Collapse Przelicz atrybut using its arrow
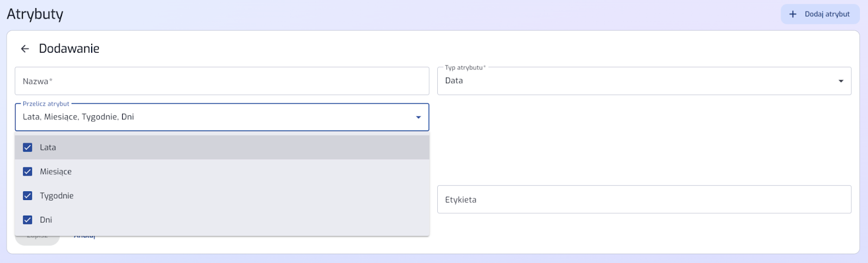 (418, 117)
